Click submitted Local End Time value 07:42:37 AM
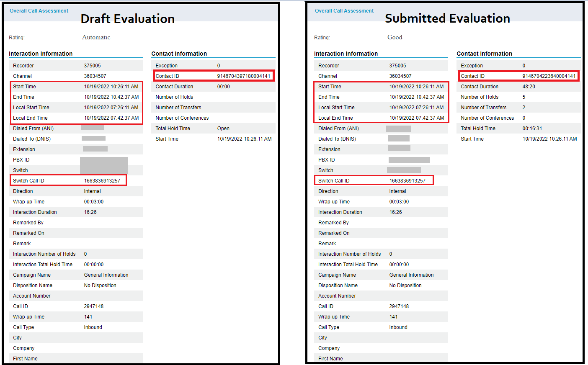The image size is (588, 365). (x=430, y=118)
